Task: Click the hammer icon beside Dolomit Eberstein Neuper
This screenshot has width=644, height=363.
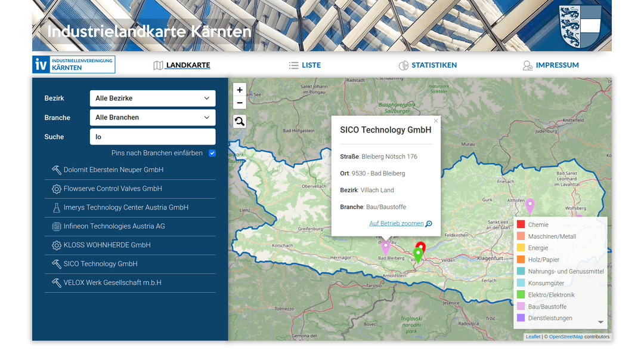Action: click(56, 170)
